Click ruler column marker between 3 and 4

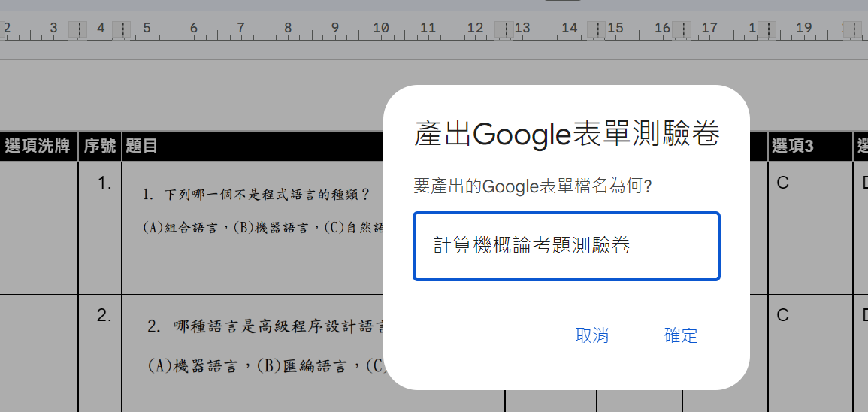[77, 29]
